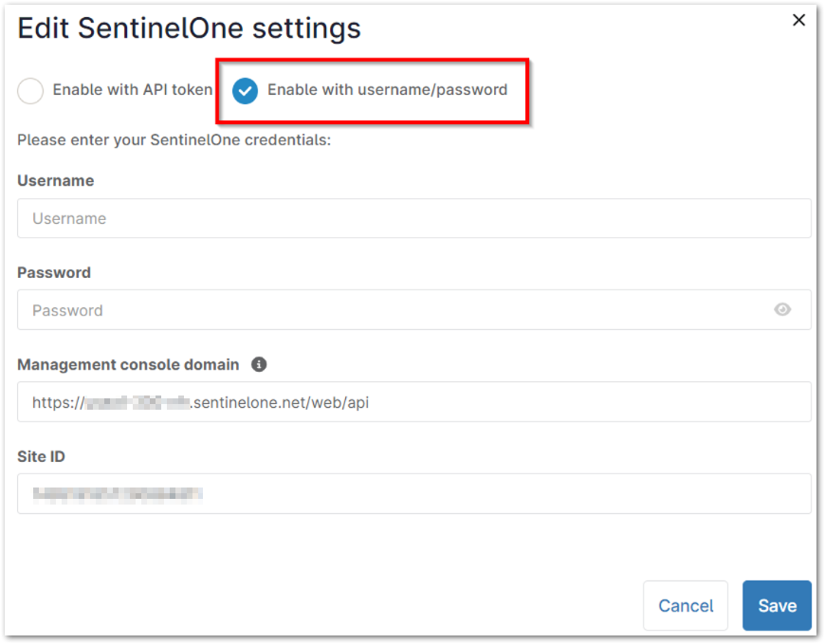Click the Password field label
825x644 pixels.
click(x=53, y=272)
